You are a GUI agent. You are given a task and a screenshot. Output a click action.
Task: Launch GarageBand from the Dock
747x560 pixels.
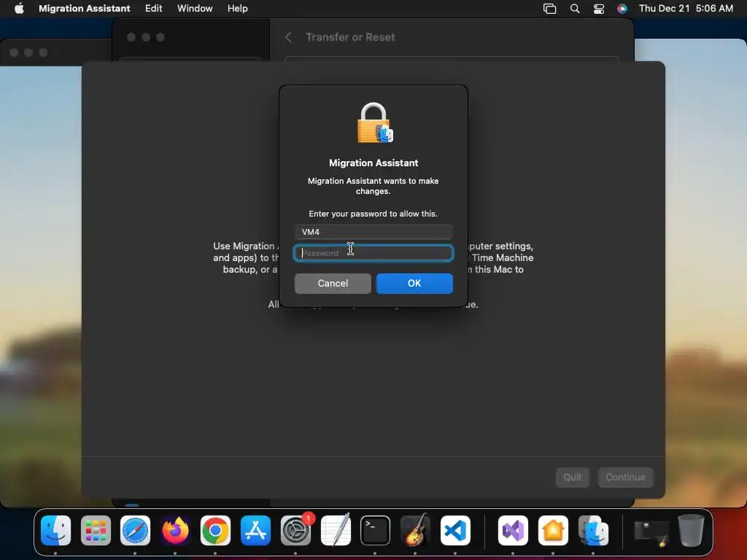tap(415, 529)
